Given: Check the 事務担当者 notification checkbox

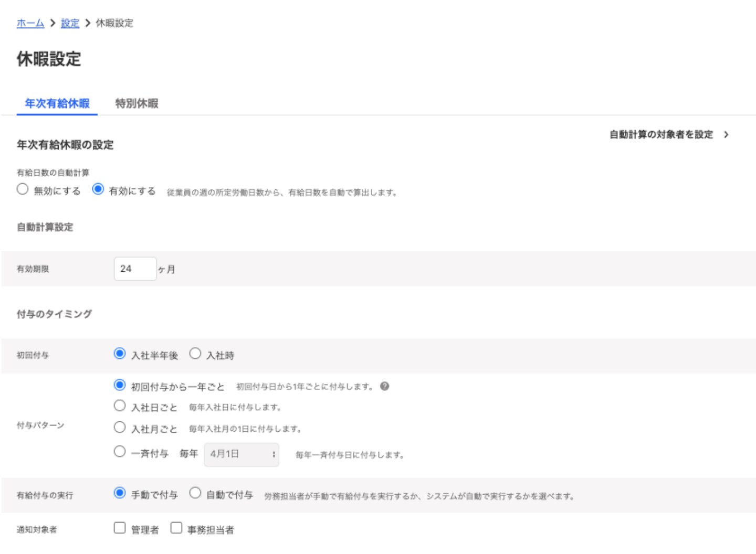Looking at the screenshot, I should click(176, 528).
